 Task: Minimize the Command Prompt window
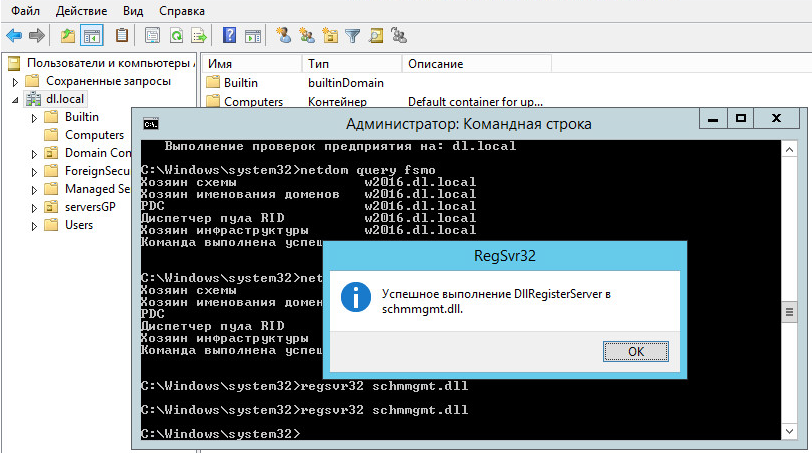tap(713, 118)
